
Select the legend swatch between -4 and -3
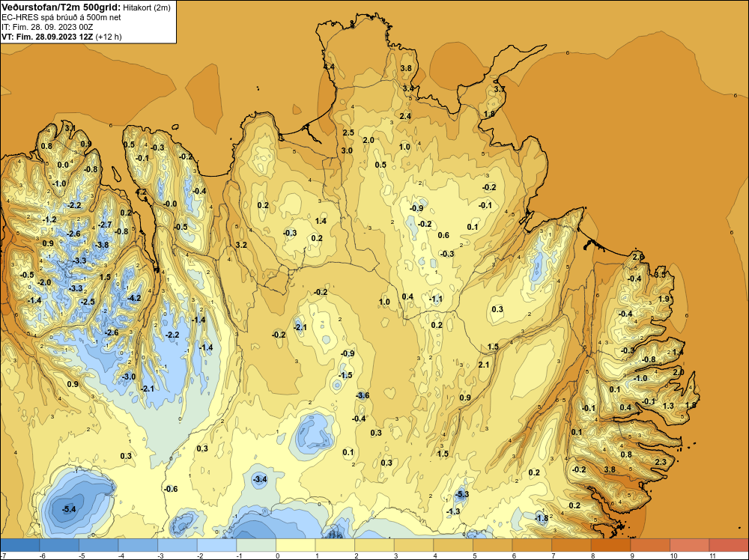point(138,545)
